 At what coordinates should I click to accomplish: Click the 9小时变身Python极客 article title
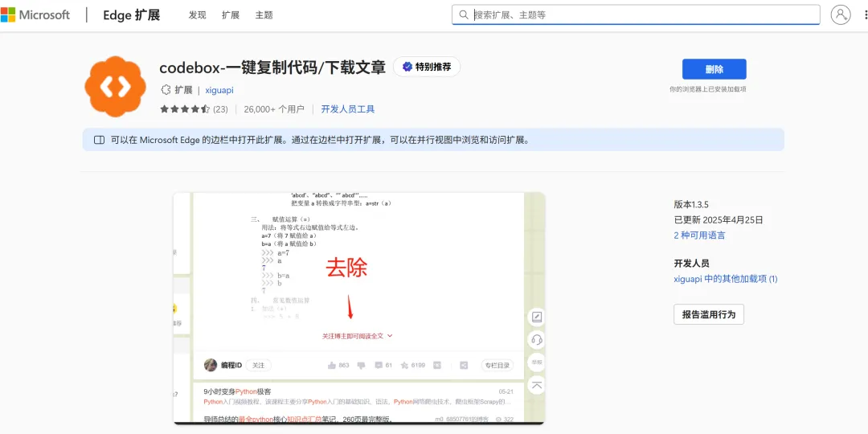point(237,391)
